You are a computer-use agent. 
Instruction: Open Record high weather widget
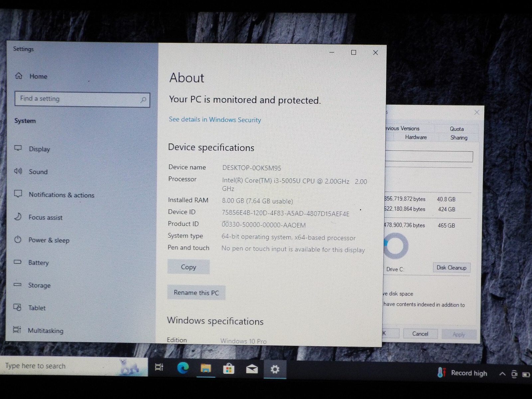[x=463, y=373]
